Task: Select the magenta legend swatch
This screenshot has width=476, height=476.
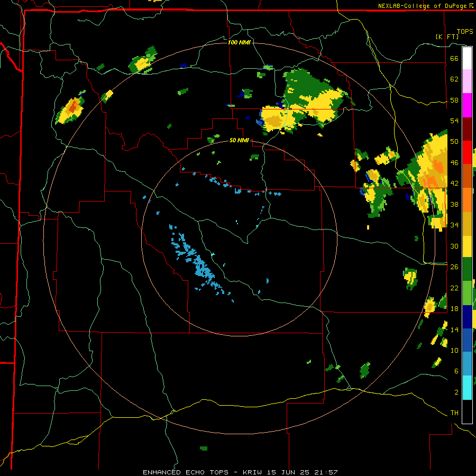Action: tap(467, 105)
